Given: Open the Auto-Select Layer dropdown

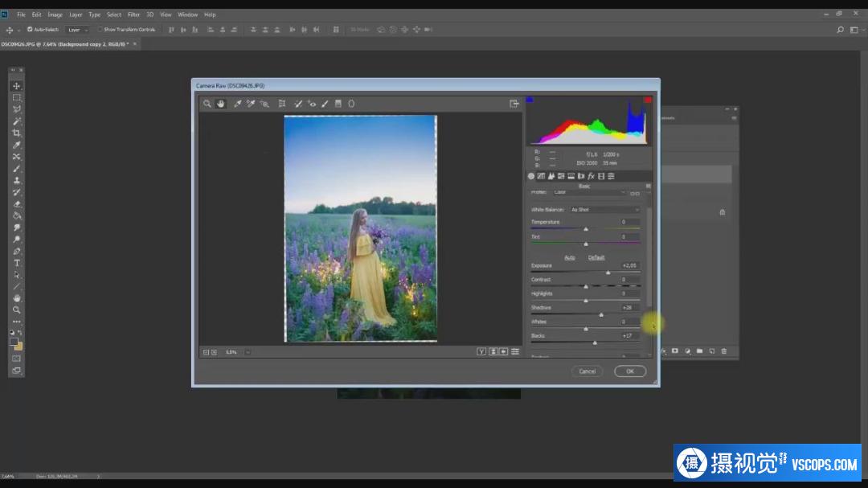Looking at the screenshot, I should tap(77, 30).
